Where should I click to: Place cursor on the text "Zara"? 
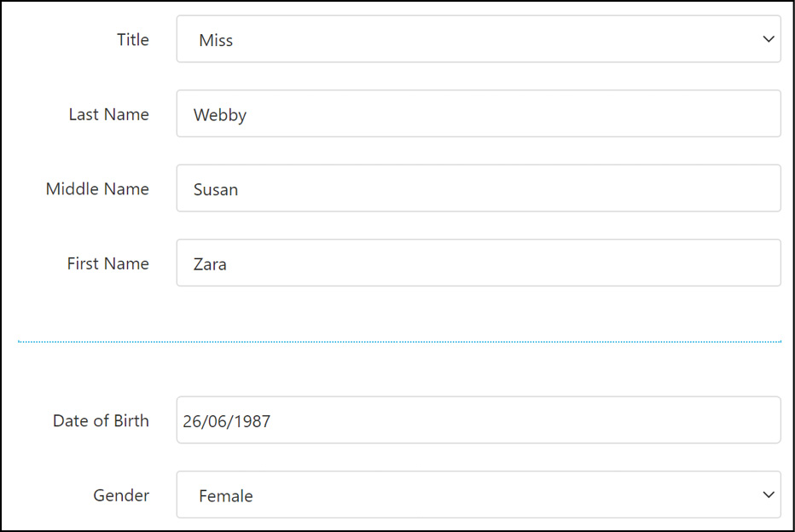[210, 264]
